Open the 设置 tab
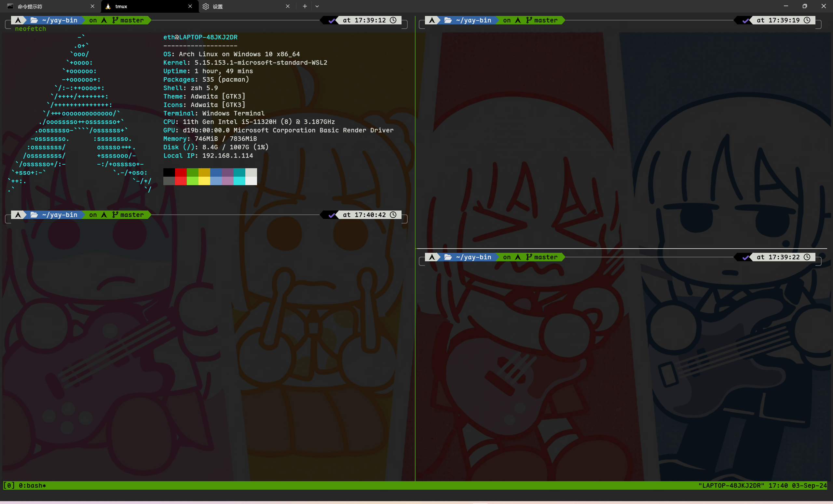Image resolution: width=833 pixels, height=504 pixels. click(247, 7)
